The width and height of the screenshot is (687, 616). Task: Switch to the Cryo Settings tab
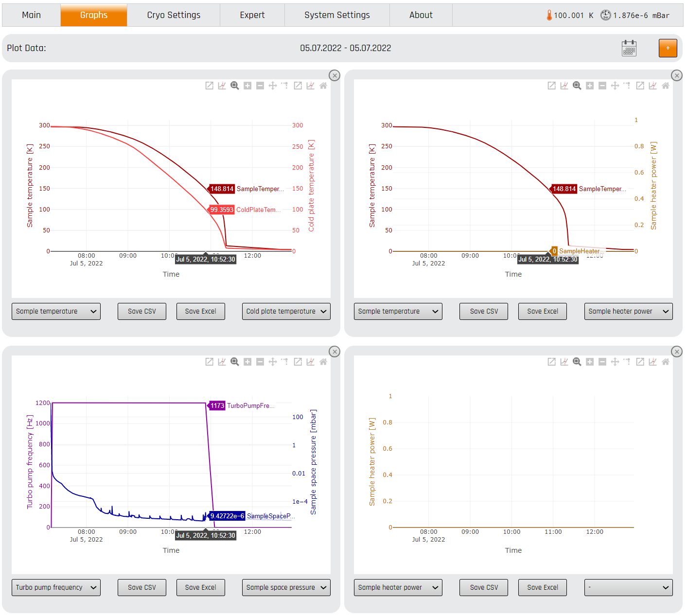[174, 15]
